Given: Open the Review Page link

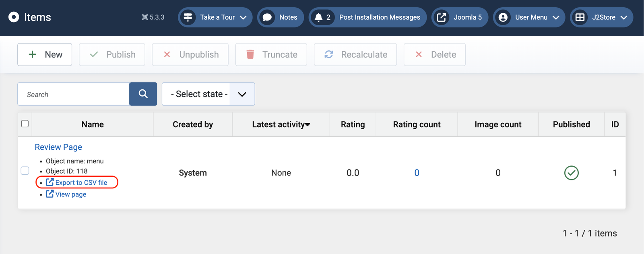Looking at the screenshot, I should (58, 147).
